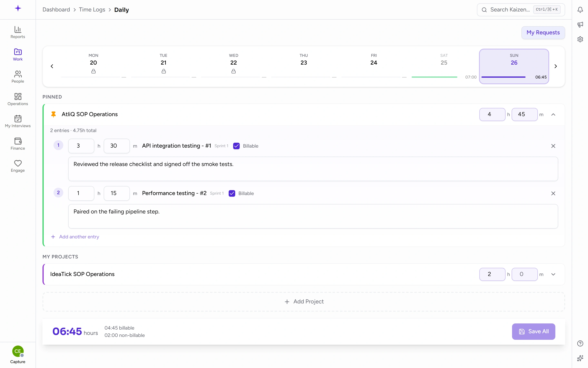Open the help question mark icon

[x=580, y=343]
